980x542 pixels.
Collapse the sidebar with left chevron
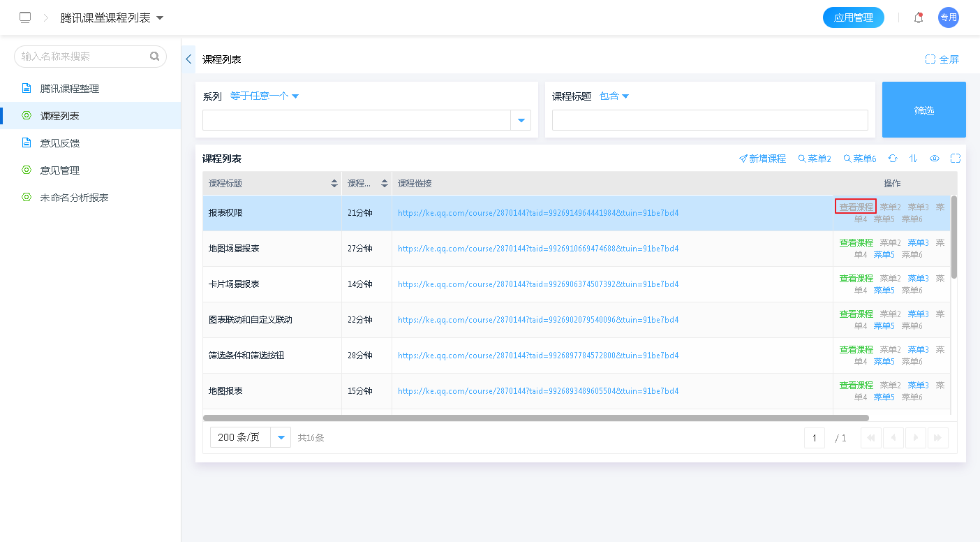[188, 59]
